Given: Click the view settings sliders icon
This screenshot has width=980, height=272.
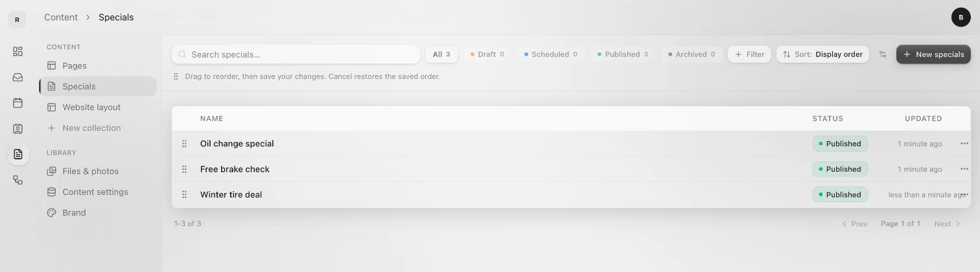Looking at the screenshot, I should click(882, 54).
